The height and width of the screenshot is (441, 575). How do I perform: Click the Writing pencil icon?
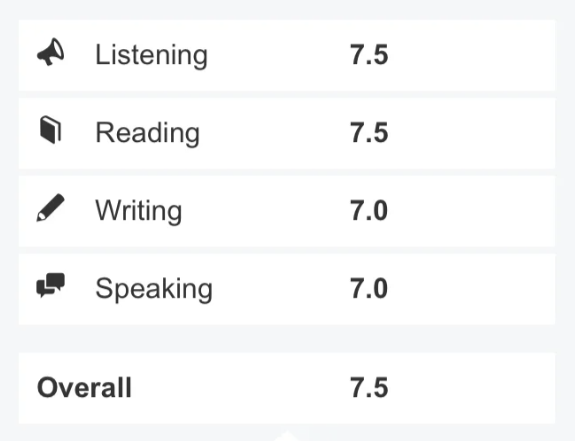(50, 208)
